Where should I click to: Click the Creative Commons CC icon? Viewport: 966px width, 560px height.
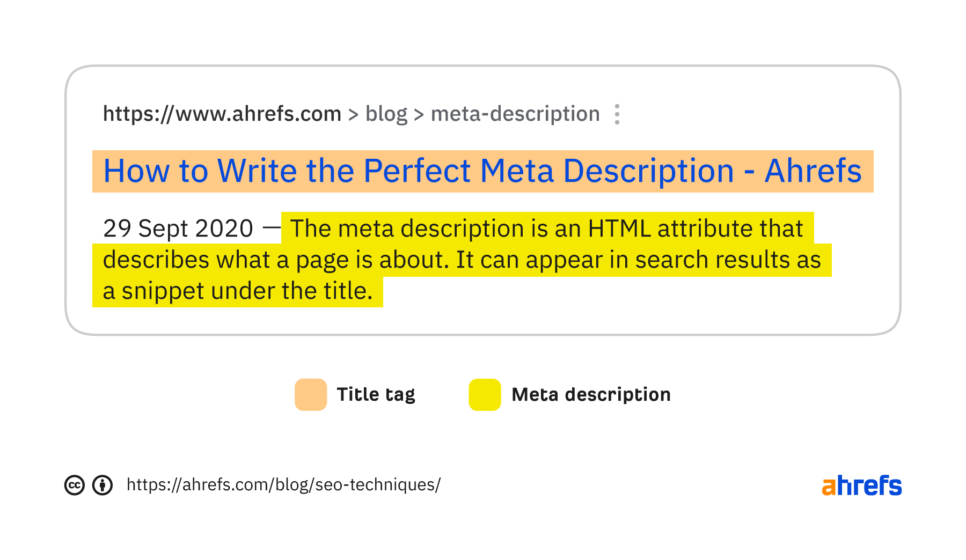(75, 485)
